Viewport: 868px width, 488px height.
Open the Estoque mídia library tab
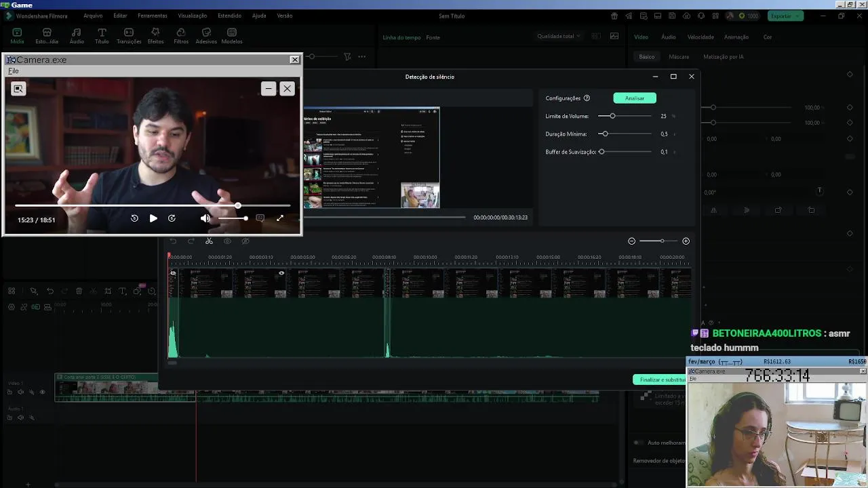(x=47, y=36)
